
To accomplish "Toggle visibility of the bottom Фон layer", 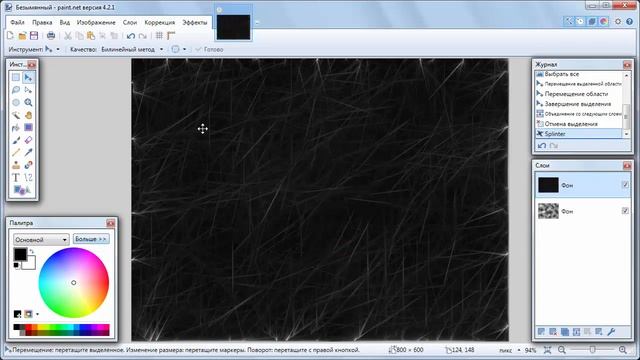I will tap(625, 211).
